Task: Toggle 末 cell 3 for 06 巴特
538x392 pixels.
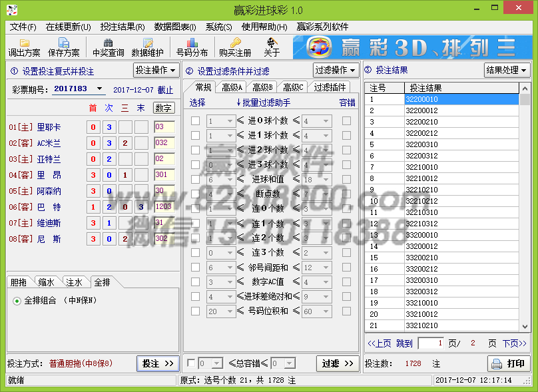Action: point(141,207)
